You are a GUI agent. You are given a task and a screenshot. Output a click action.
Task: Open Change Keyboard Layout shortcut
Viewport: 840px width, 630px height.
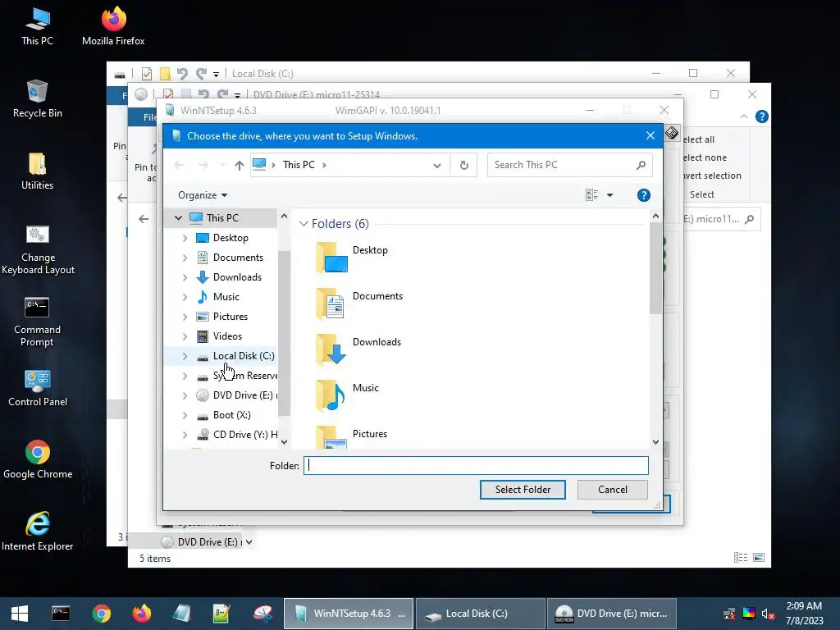[x=38, y=250]
